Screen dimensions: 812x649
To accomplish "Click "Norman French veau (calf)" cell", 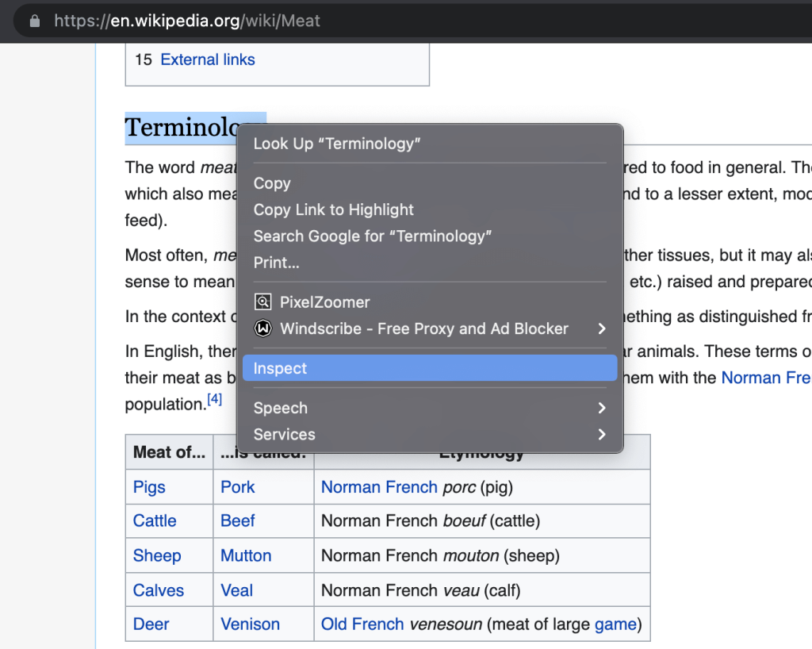I will pos(482,590).
